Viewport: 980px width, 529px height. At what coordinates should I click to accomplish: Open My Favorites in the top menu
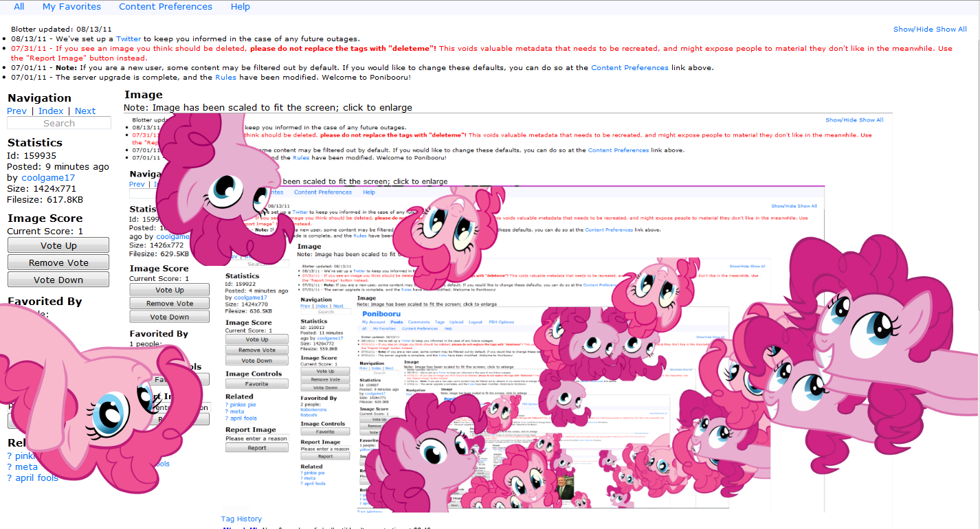(71, 6)
